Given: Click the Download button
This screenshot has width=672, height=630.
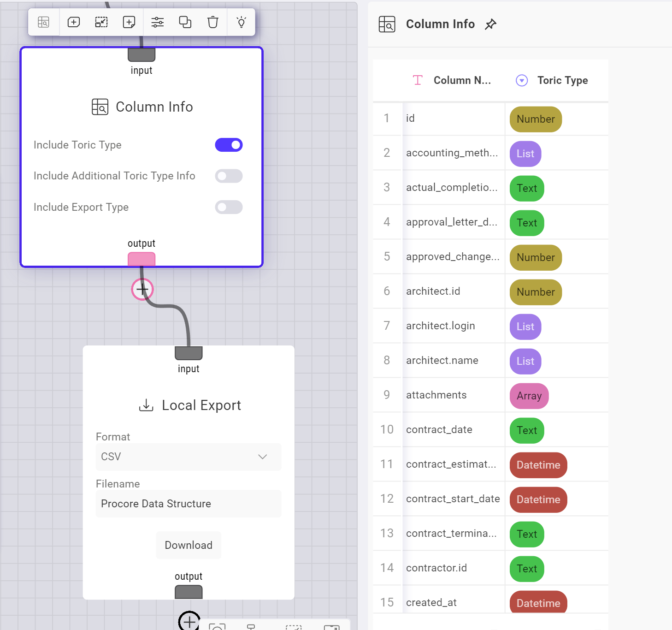Looking at the screenshot, I should [x=189, y=545].
